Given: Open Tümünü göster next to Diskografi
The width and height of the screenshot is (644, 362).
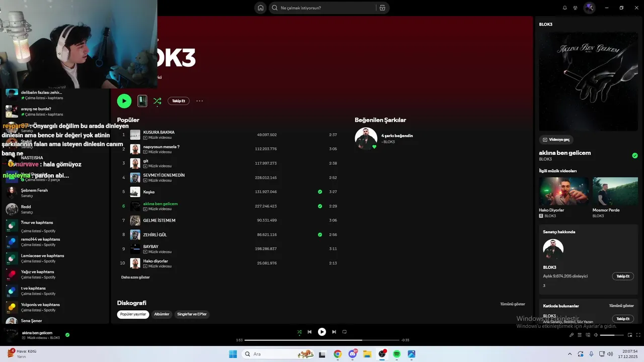Looking at the screenshot, I should [x=512, y=304].
